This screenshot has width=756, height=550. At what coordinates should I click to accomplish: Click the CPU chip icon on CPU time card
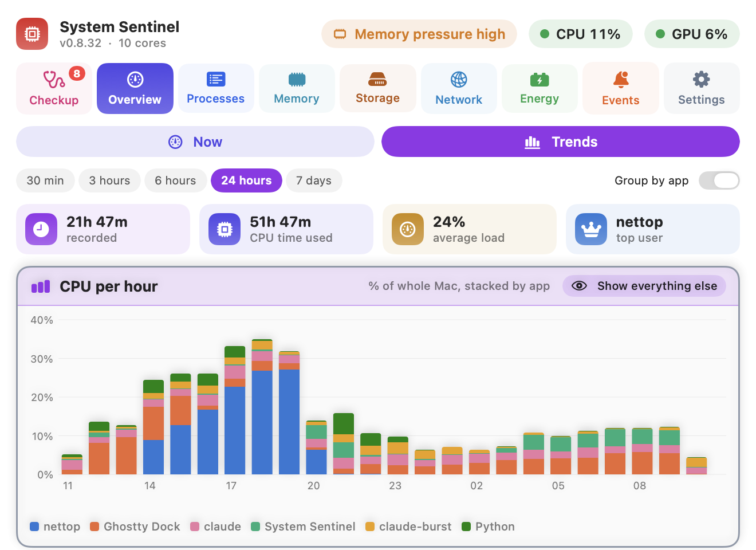click(x=225, y=229)
